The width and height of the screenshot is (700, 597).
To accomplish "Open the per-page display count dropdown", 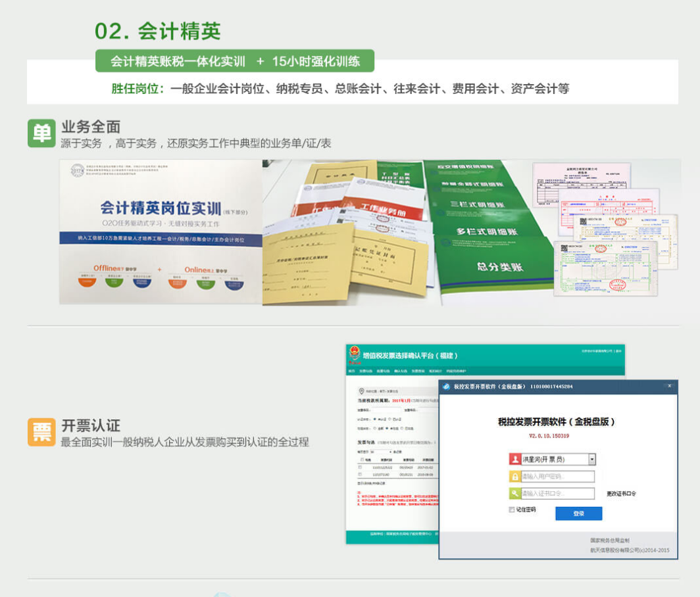I will coord(382,452).
